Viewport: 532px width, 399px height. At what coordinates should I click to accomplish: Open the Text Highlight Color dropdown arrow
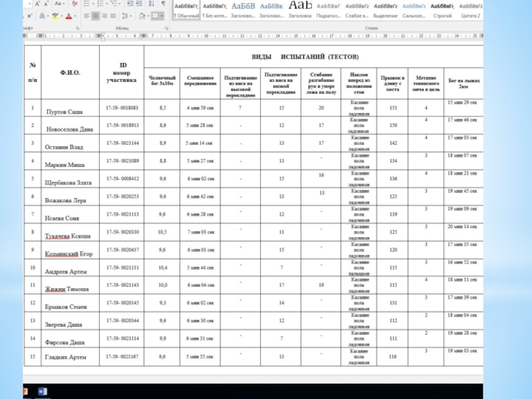[x=62, y=15]
